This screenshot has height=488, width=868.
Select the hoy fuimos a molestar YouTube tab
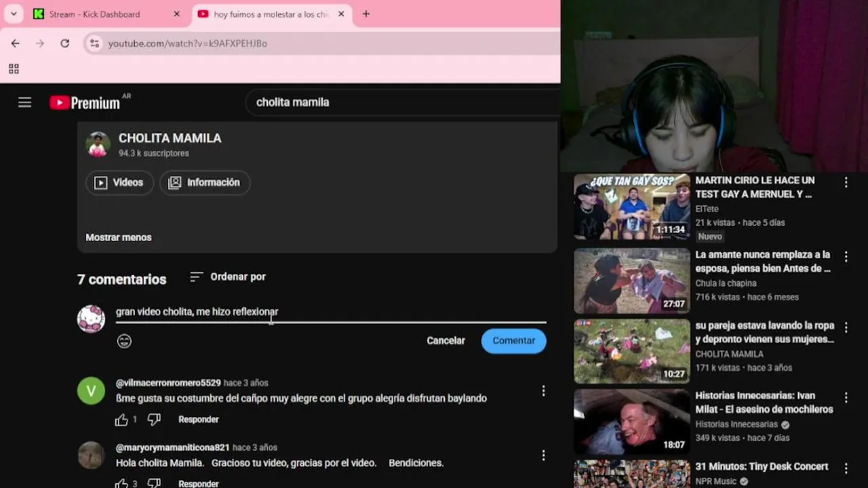(271, 14)
